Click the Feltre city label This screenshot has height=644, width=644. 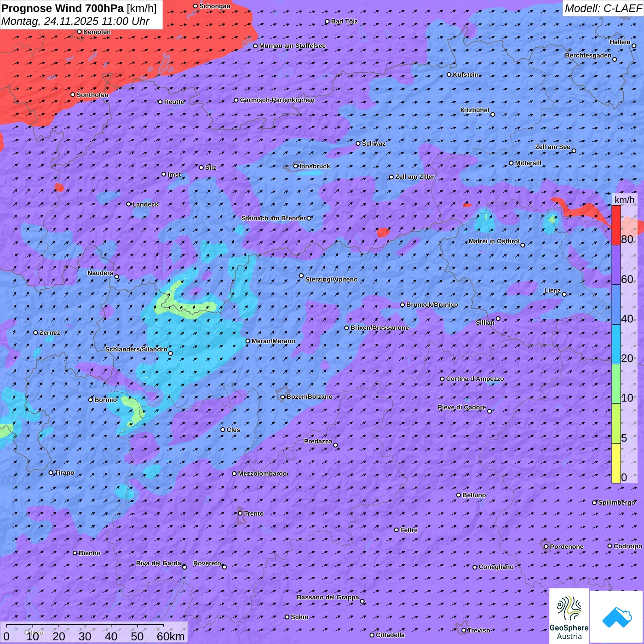pos(409,530)
